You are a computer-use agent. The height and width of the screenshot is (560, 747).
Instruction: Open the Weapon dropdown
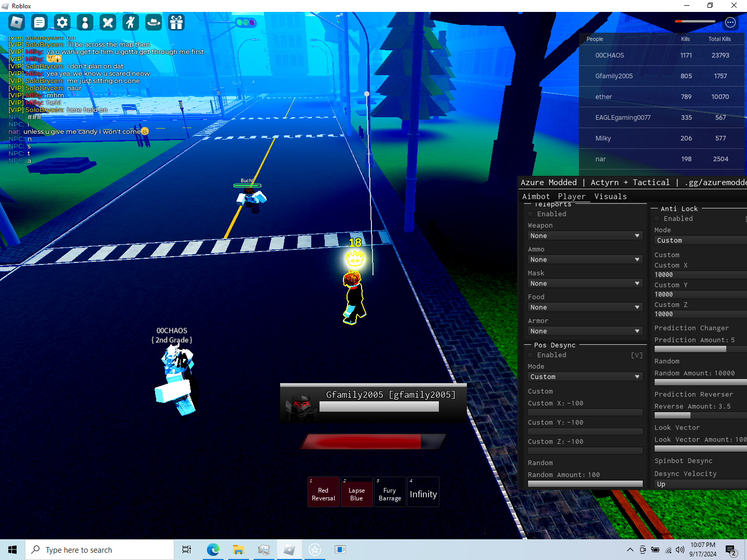(585, 236)
